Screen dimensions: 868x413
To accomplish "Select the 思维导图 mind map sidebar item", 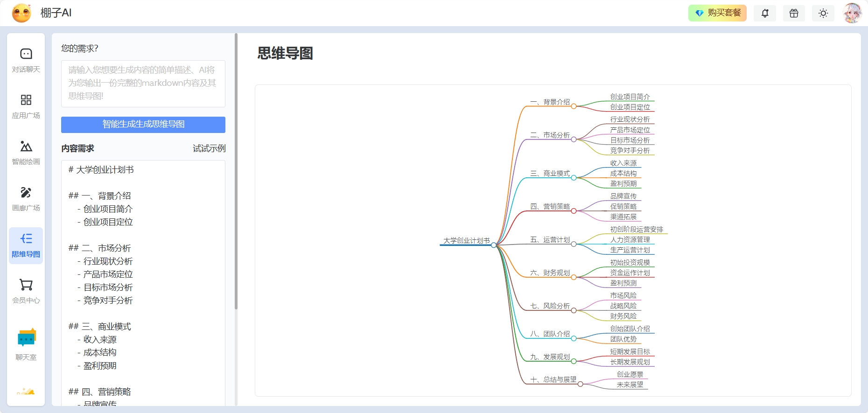I will coord(26,245).
